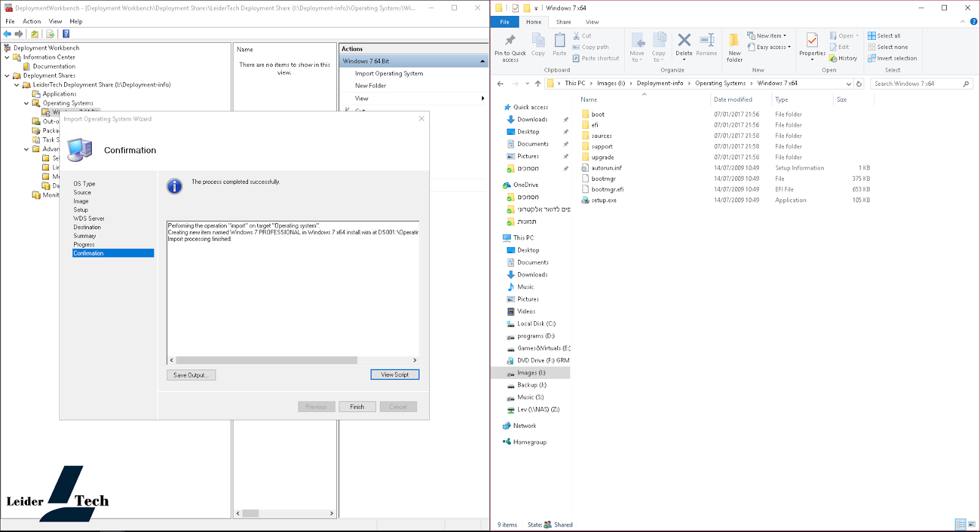
Task: Open Network in Explorer navigation pane
Action: [x=524, y=425]
